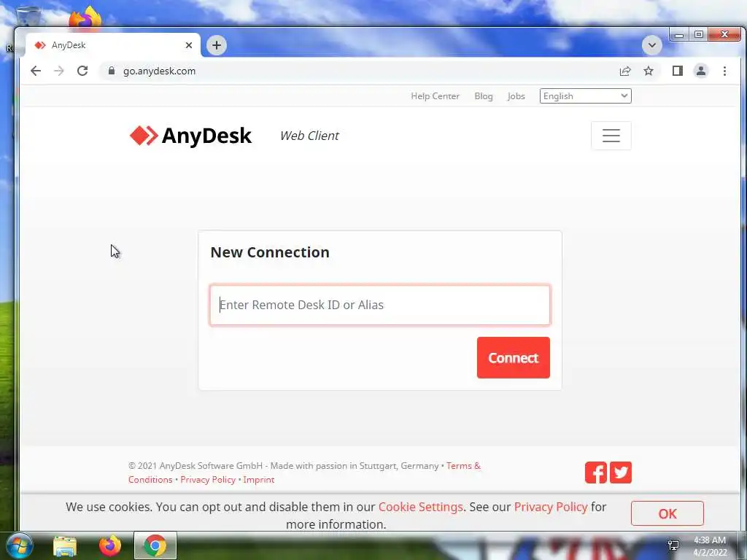Open Terms & Conditions link

463,466
